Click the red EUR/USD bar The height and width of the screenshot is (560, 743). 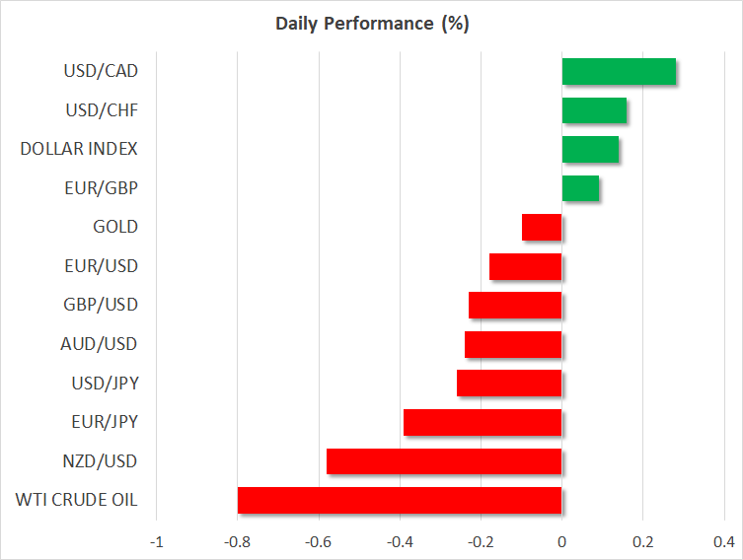coord(525,266)
